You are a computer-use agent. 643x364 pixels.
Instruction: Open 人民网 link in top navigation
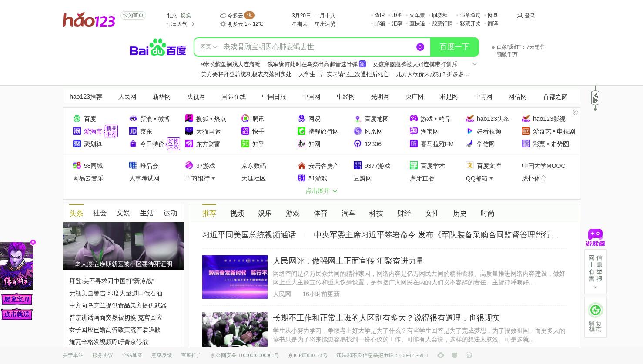point(127,97)
